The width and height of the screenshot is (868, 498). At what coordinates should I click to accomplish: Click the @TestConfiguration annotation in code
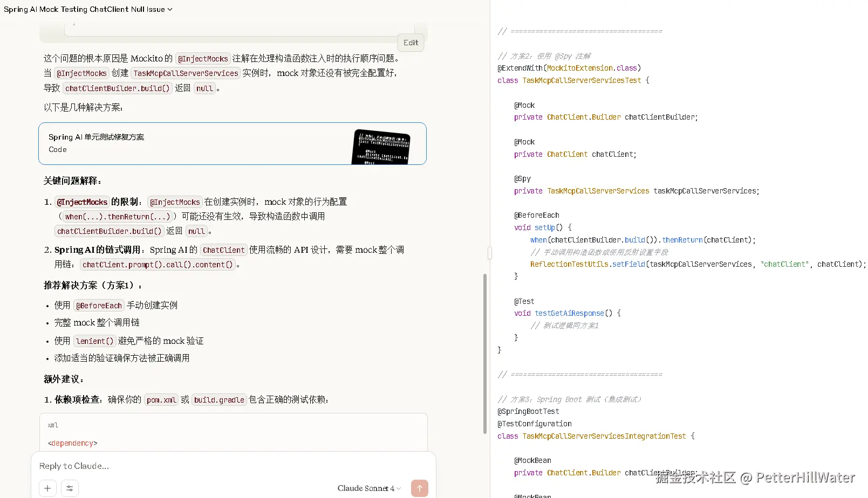[x=535, y=424]
